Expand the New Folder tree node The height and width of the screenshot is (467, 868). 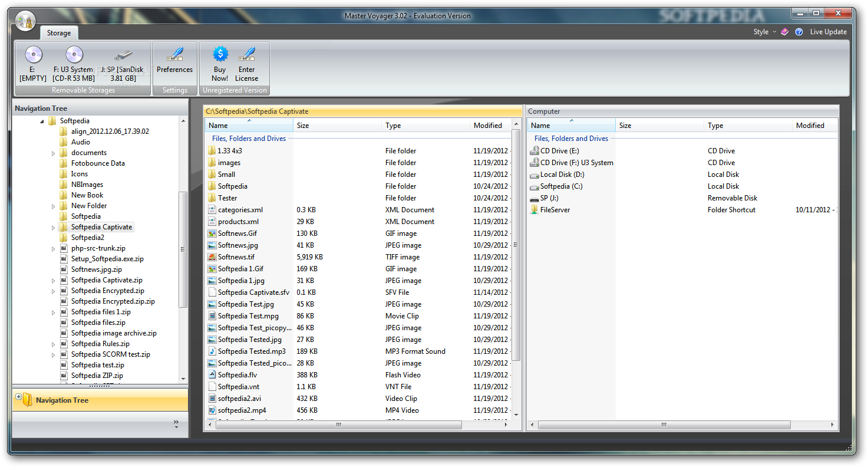click(x=54, y=206)
